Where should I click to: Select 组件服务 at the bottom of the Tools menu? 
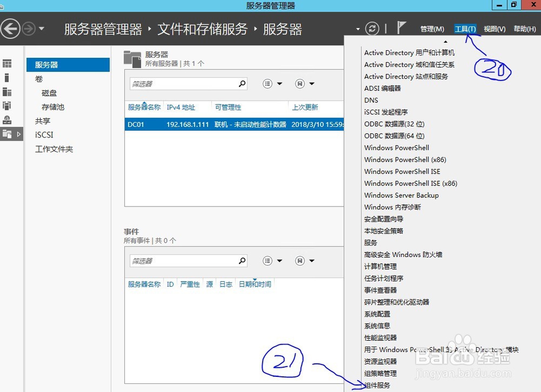[377, 385]
